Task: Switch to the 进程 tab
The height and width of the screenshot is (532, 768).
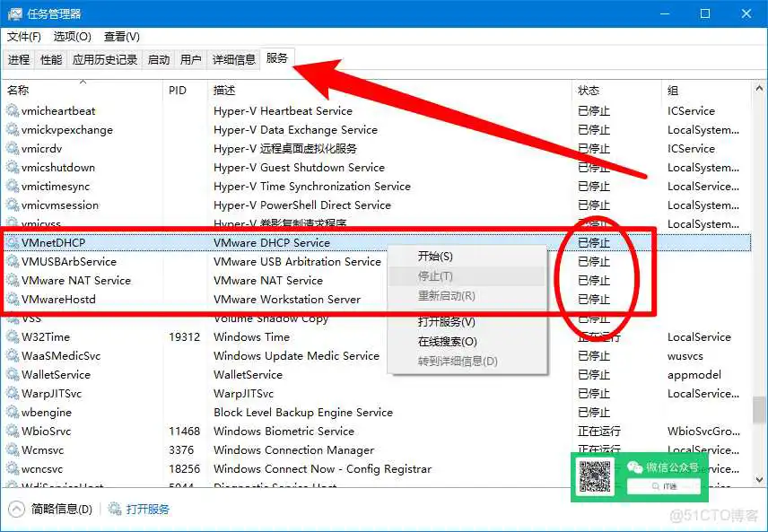Action: pyautogui.click(x=19, y=60)
